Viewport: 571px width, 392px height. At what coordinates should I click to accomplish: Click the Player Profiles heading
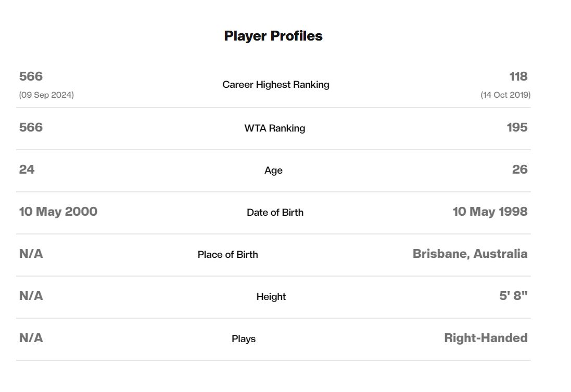[x=273, y=36]
